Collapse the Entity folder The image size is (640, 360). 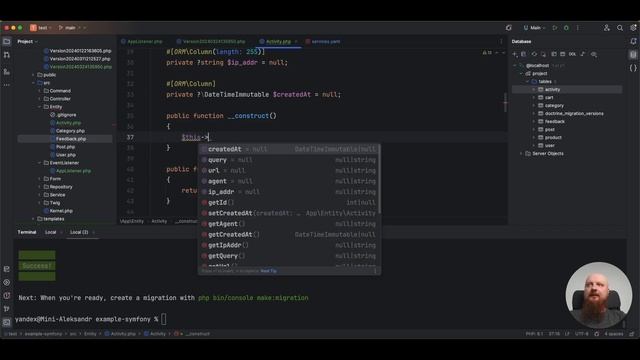point(40,107)
